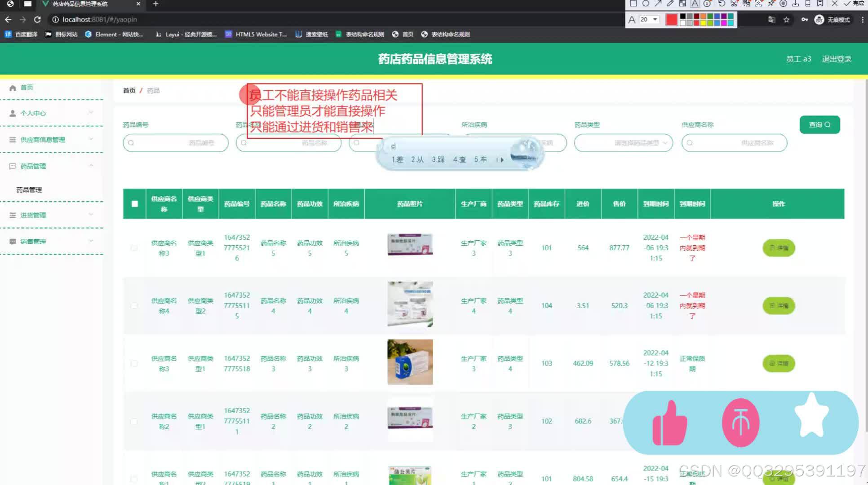Expand 个人中心 sidebar menu
This screenshot has height=485, width=868.
pos(52,113)
